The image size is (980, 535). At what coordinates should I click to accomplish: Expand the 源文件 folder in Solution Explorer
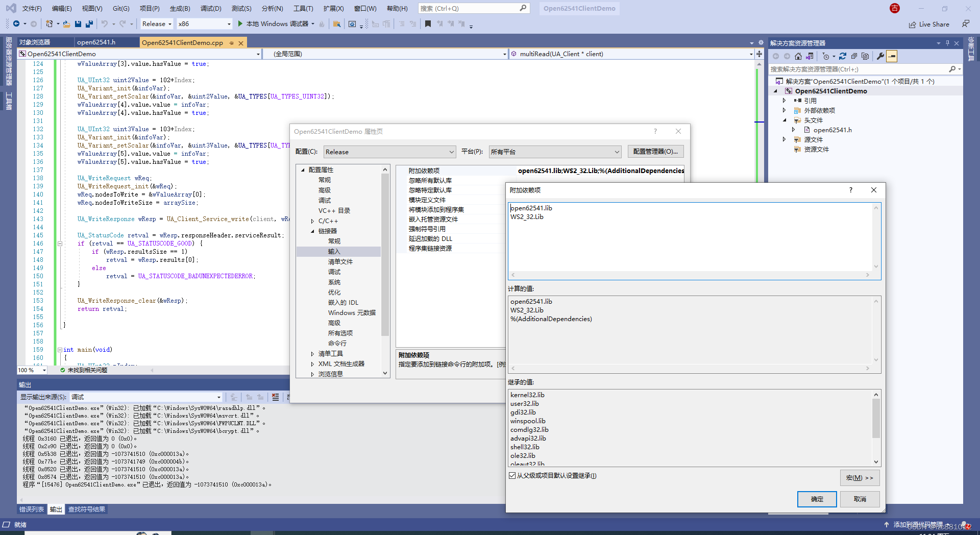click(785, 139)
